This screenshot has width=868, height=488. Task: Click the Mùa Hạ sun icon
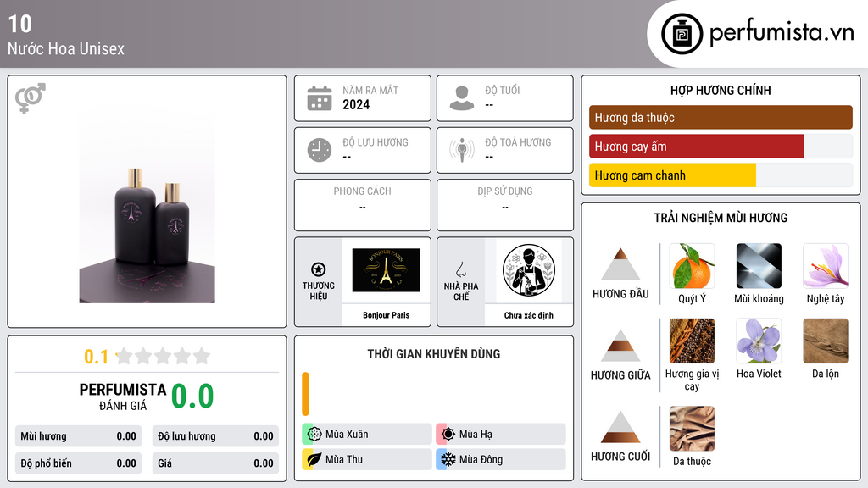pos(448,435)
